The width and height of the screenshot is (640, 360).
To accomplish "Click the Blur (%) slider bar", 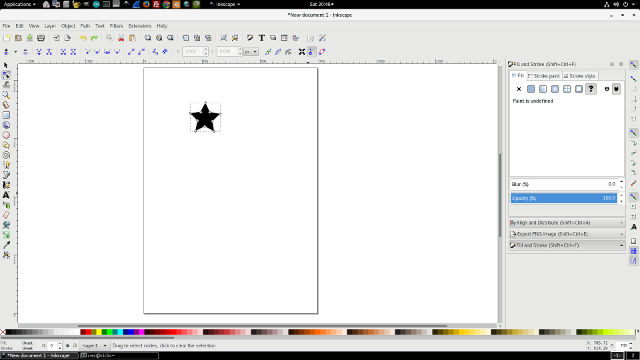I will (x=564, y=184).
